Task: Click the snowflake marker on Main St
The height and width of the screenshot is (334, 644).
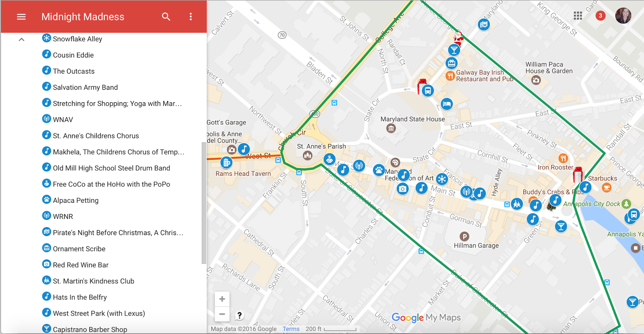Action: pos(442,179)
